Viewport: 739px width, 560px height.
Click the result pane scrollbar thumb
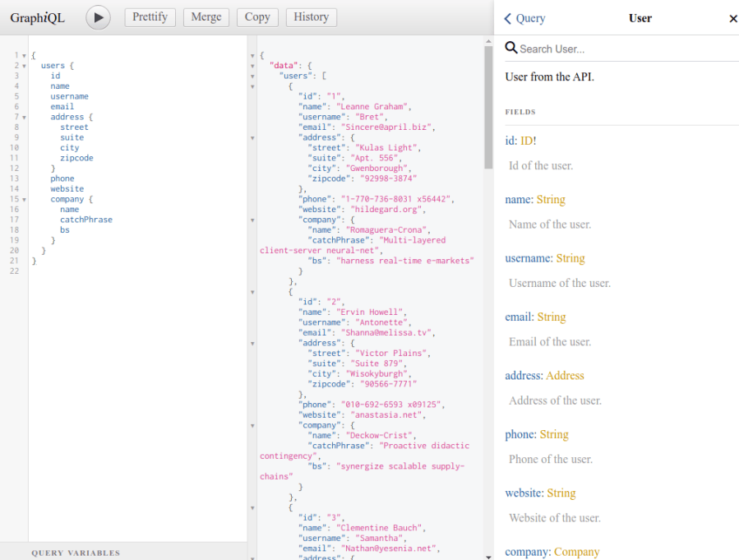[x=488, y=108]
